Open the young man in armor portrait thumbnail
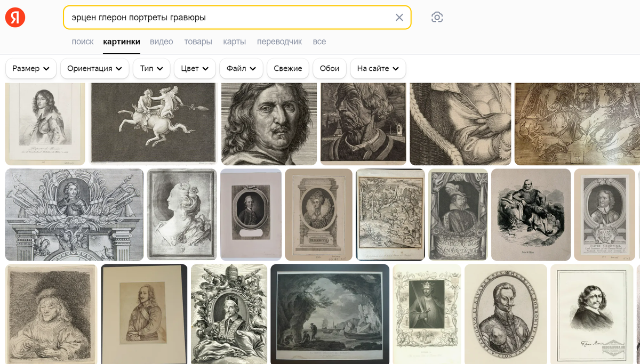The height and width of the screenshot is (364, 640). (x=45, y=124)
